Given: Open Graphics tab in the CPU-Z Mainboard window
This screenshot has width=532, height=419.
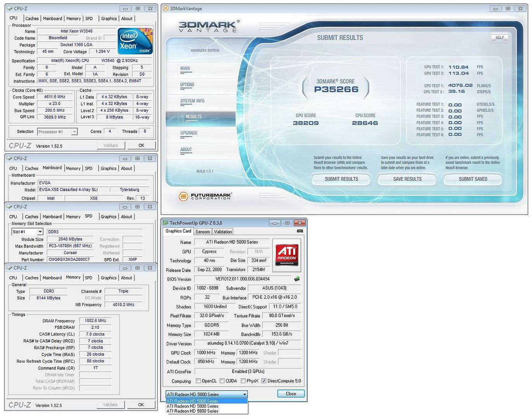Looking at the screenshot, I should (109, 168).
